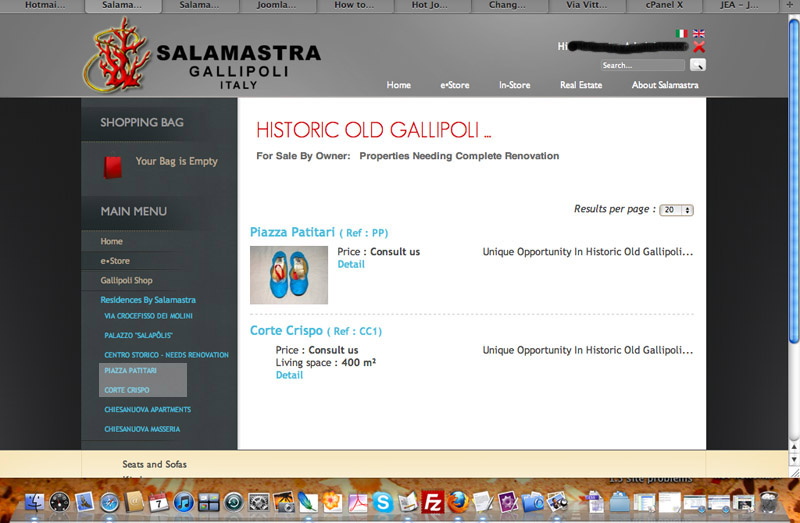The height and width of the screenshot is (523, 800).
Task: Open Adobe Acrobat PDF icon in dock
Action: 358,502
